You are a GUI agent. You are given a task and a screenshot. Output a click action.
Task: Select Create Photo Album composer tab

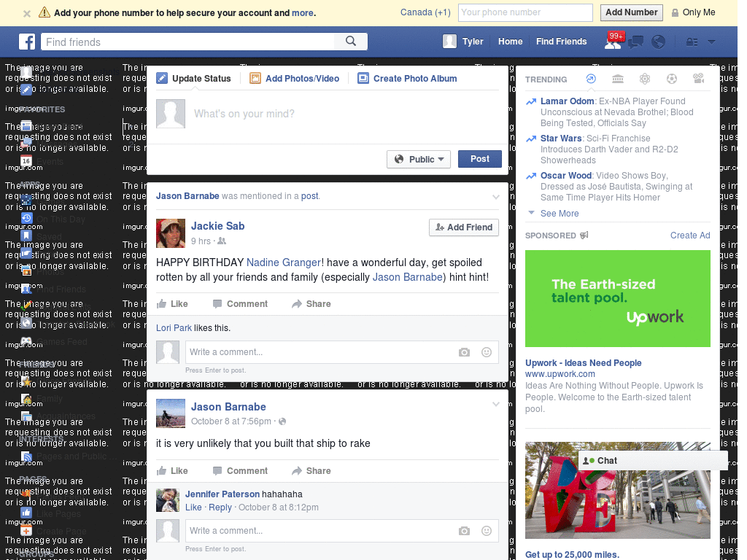[x=407, y=79]
